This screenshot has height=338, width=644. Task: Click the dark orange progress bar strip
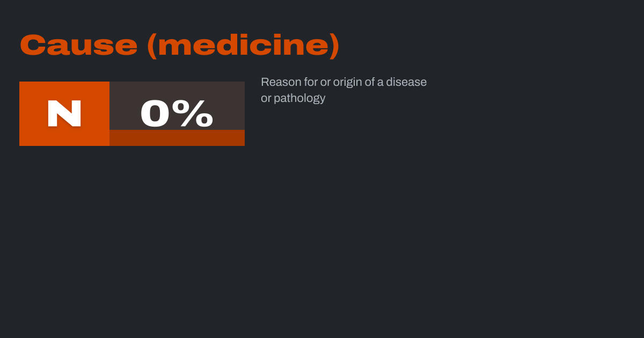tap(177, 138)
